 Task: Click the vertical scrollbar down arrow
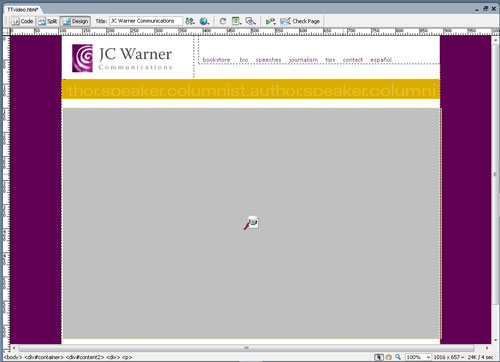click(x=495, y=340)
